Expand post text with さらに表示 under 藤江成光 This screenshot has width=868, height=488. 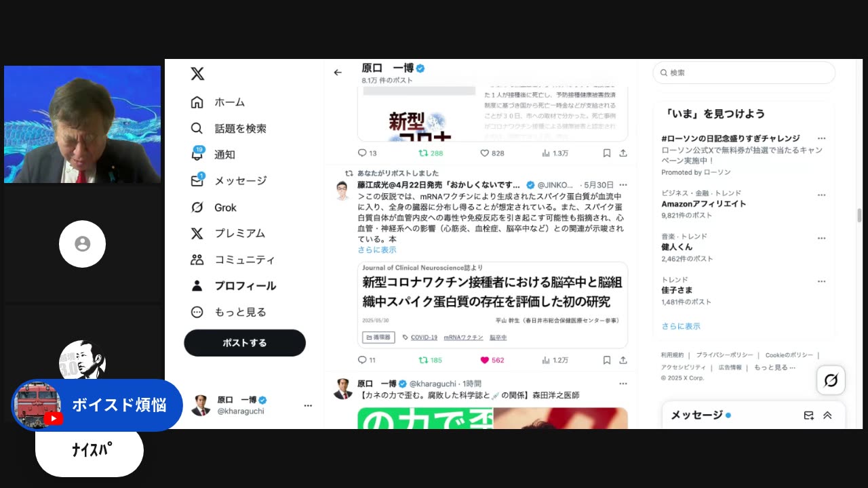point(377,250)
